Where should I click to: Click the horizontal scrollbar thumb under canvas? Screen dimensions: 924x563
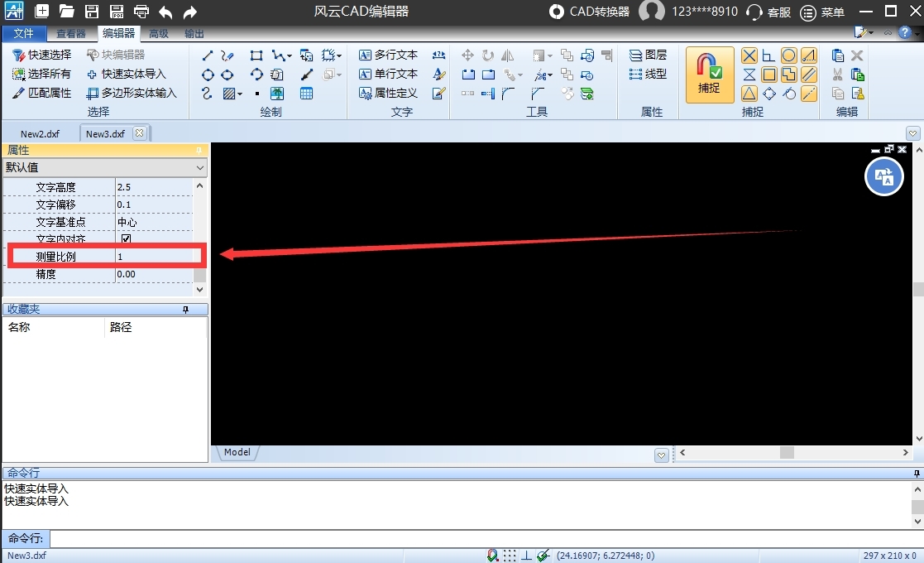click(x=788, y=452)
